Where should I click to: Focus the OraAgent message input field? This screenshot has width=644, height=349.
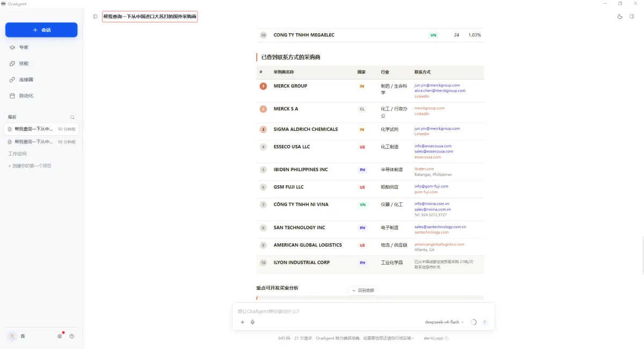(x=363, y=311)
